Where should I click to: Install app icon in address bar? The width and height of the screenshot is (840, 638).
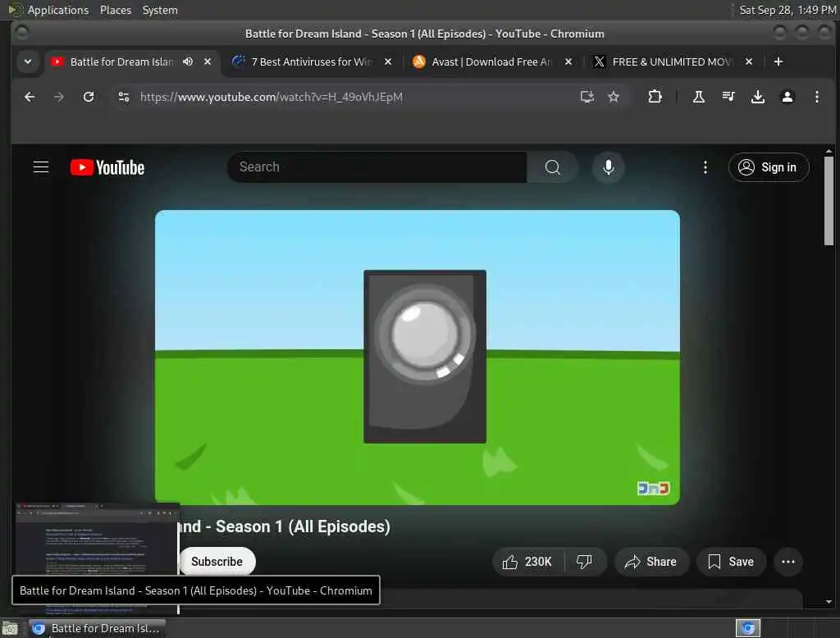[x=587, y=97]
